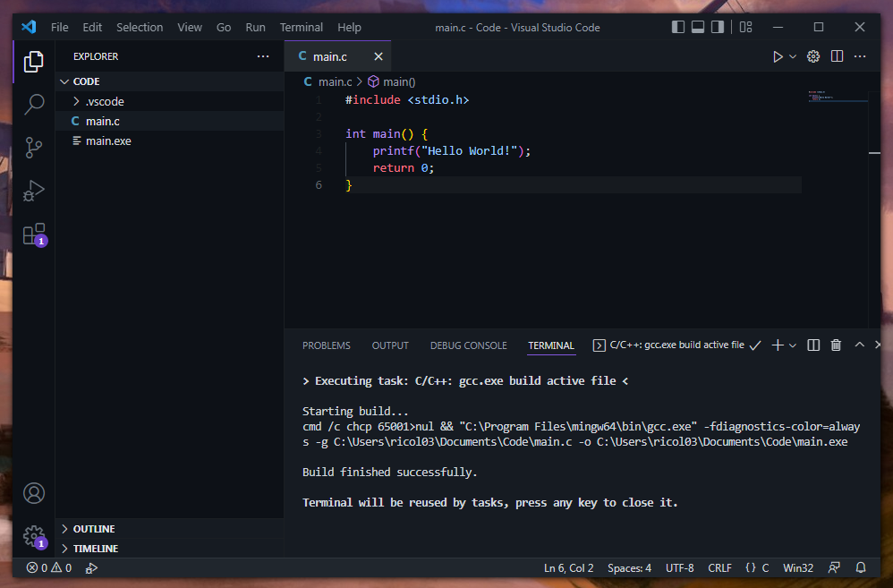Close the main.c editor tab
Screen dimensions: 893x588
pos(378,56)
